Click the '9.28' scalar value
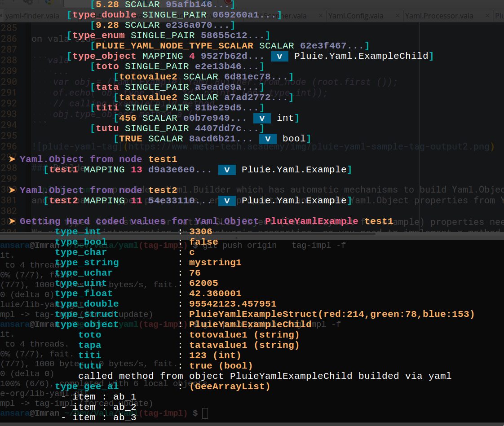504x426 pixels. 107,26
